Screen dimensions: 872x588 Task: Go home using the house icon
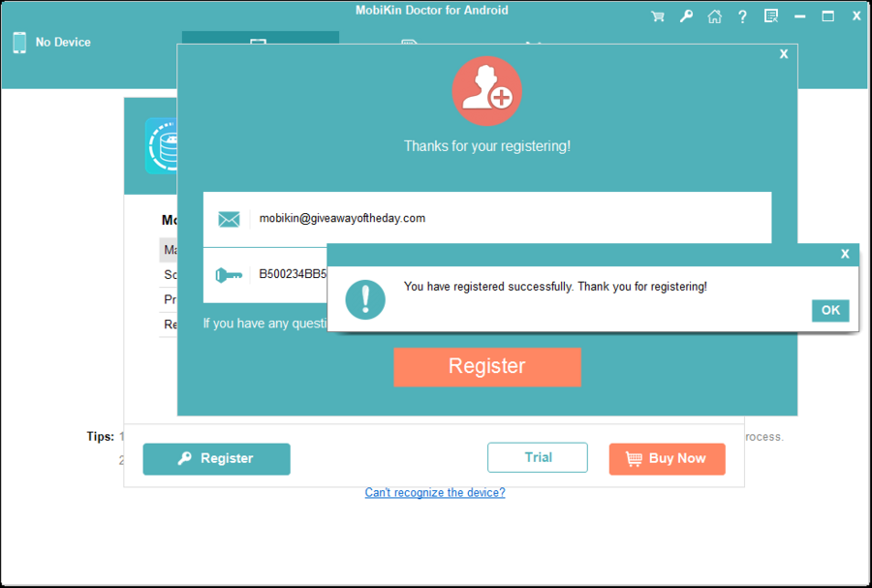[x=714, y=15]
